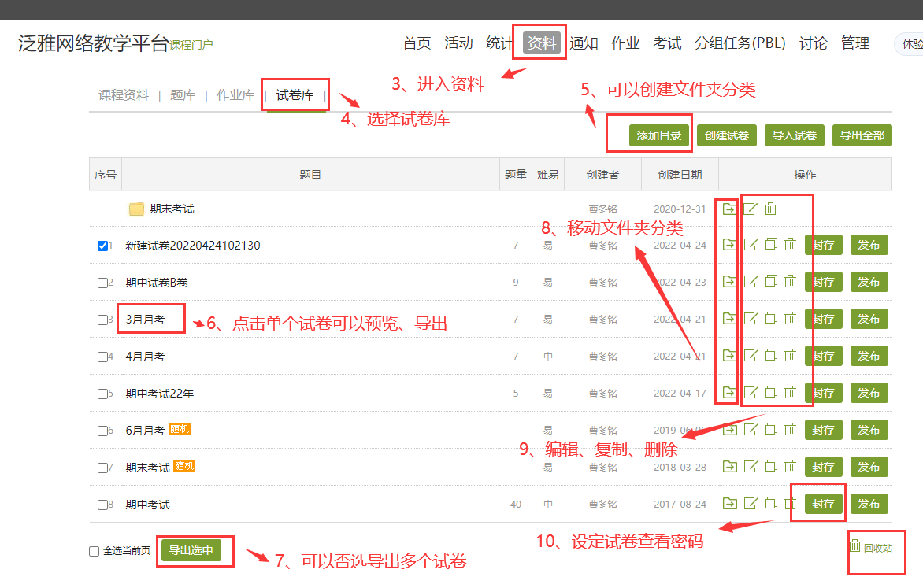Viewport: 923px width, 588px height.
Task: Click move icon for 期末考试 folder
Action: (729, 209)
